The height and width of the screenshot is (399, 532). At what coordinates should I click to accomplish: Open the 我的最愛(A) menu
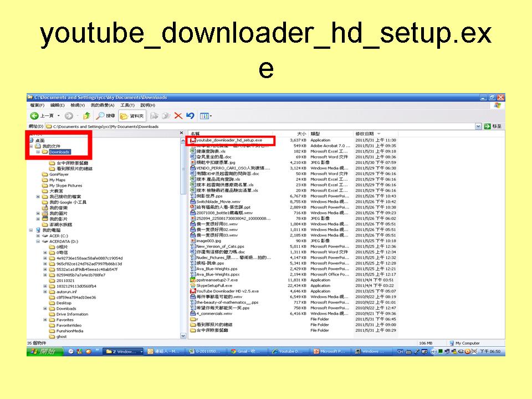coord(102,105)
